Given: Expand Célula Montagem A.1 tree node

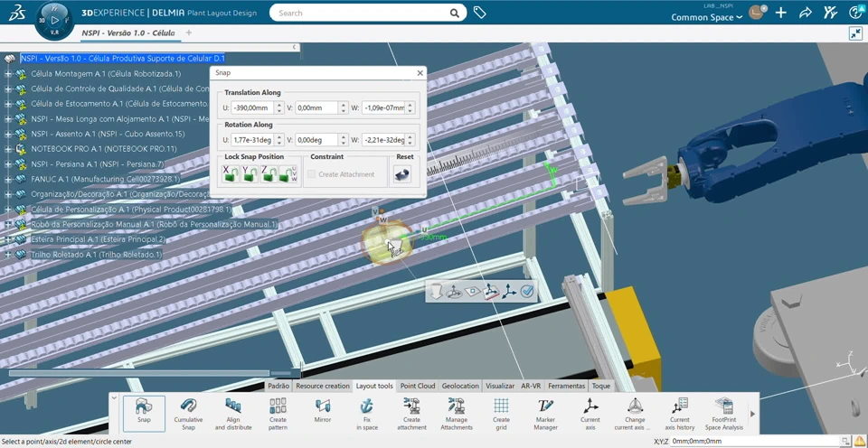Looking at the screenshot, I should click(x=8, y=73).
